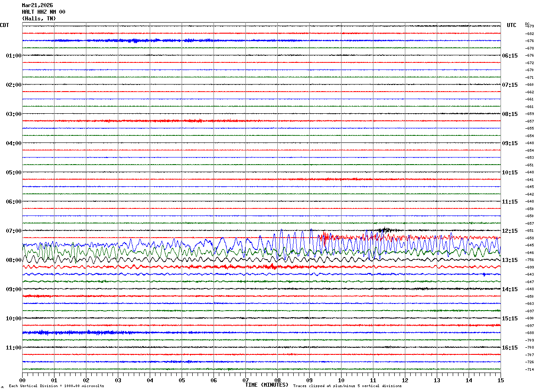
Task: Click the 00 minute tick on the time axis
Action: pos(23,380)
